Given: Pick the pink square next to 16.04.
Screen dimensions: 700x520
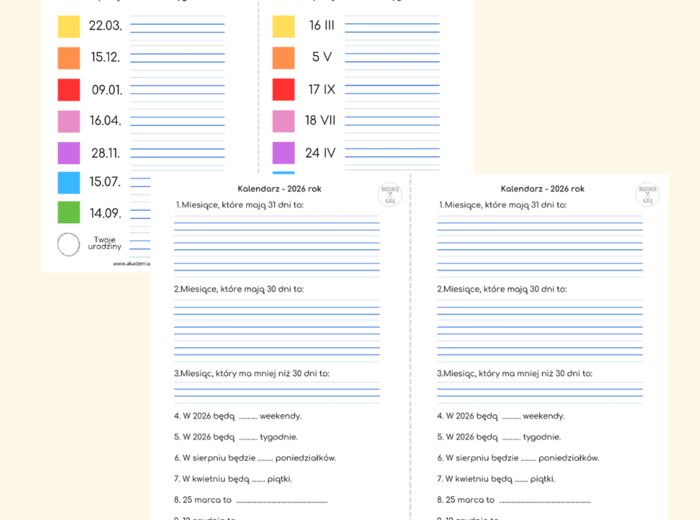Looking at the screenshot, I should click(68, 122).
